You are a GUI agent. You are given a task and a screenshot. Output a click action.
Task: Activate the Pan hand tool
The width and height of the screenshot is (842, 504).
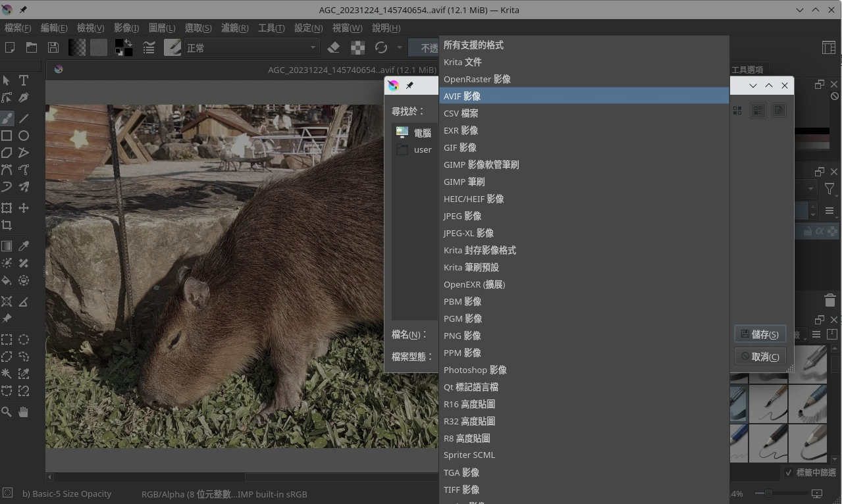pos(24,412)
